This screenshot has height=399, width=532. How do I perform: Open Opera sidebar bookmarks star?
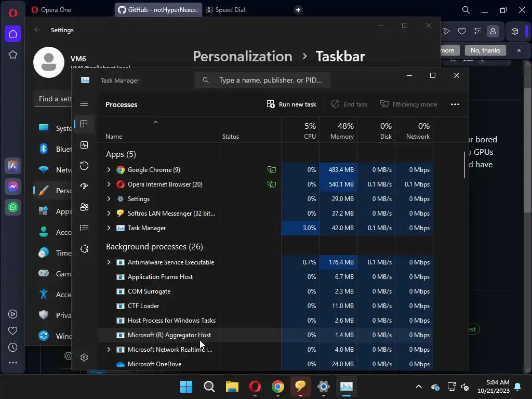tap(13, 55)
